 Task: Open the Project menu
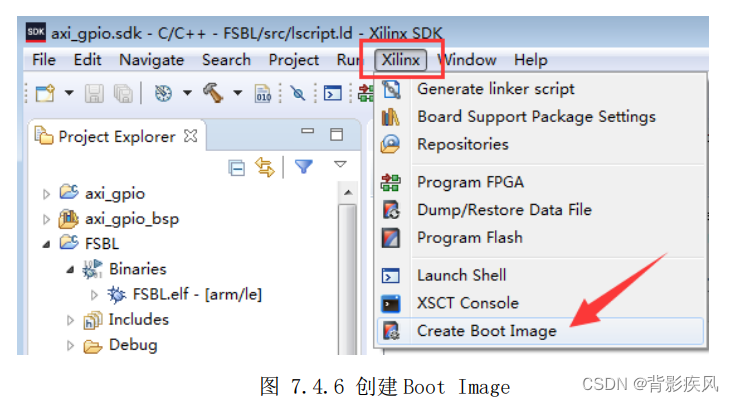click(294, 60)
